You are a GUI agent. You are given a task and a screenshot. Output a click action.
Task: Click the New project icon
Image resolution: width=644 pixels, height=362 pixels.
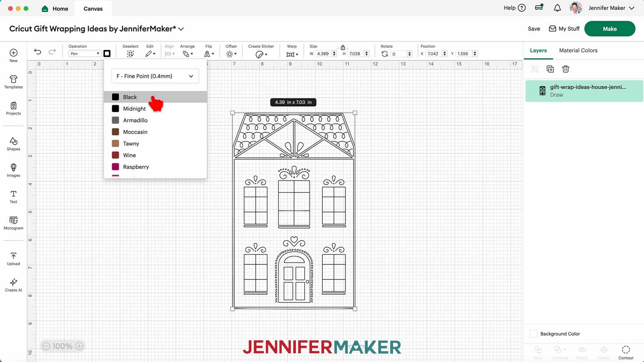(x=13, y=53)
